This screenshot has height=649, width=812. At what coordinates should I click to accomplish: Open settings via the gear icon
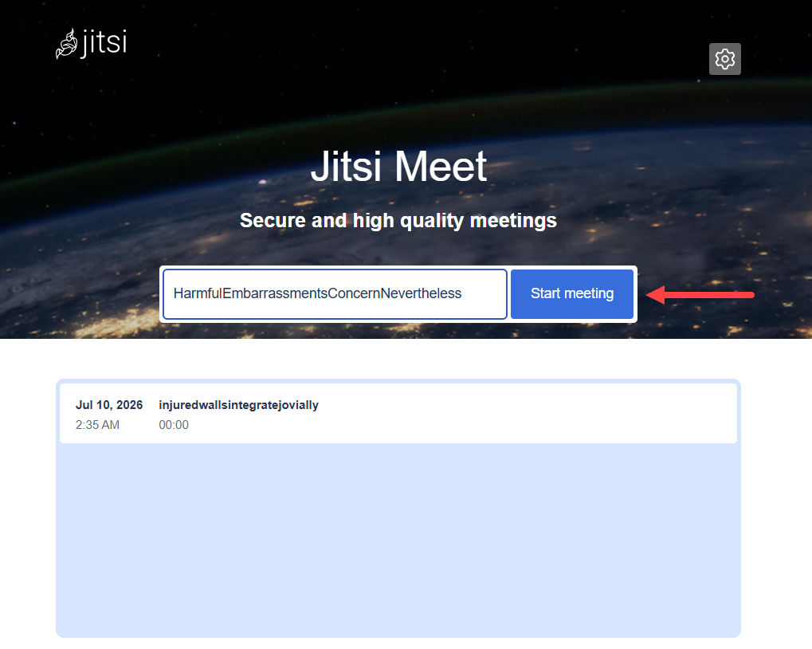tap(724, 59)
